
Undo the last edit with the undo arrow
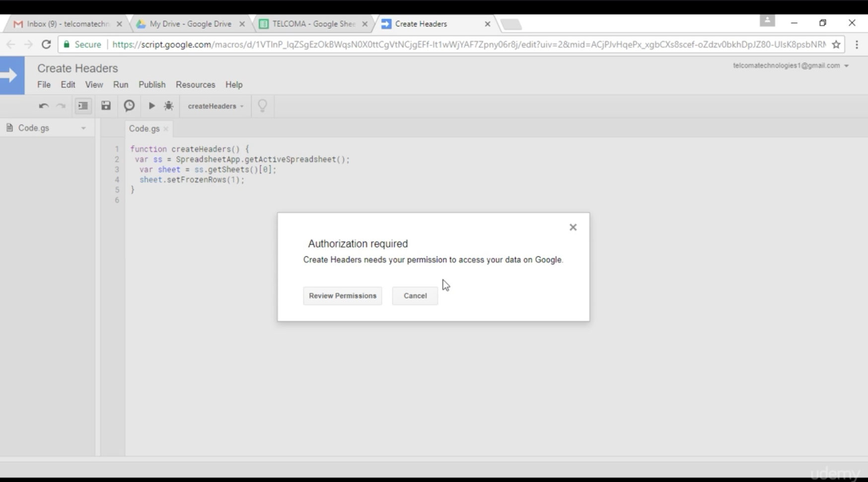[x=43, y=106]
